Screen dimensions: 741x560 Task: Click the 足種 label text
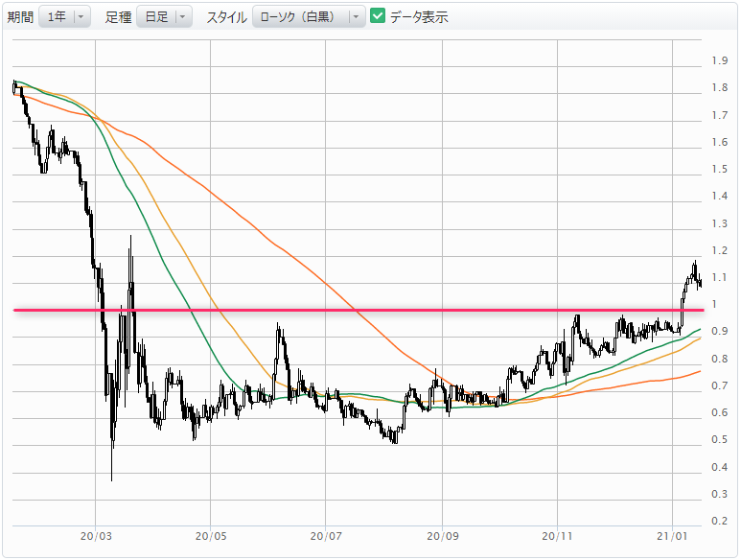point(118,17)
